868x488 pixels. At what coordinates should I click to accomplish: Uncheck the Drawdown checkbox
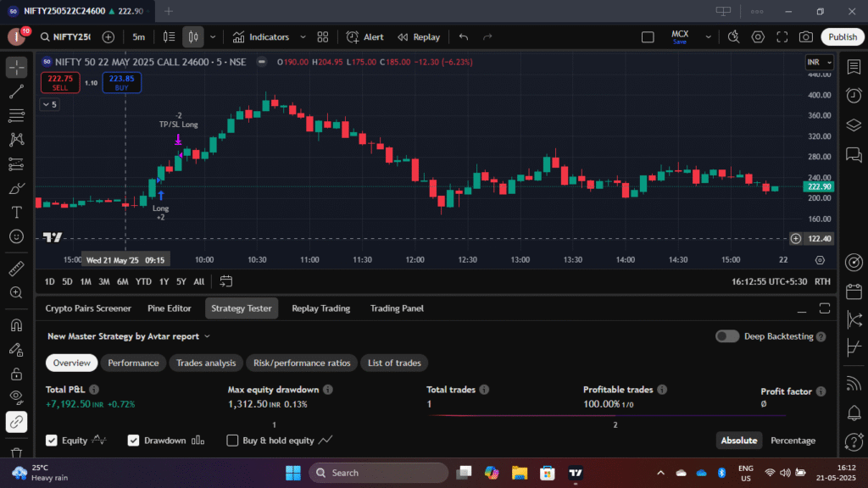133,441
